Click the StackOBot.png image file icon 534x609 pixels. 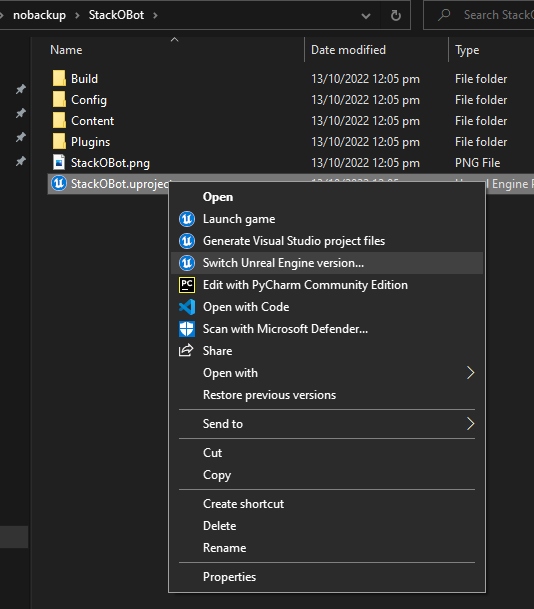pyautogui.click(x=59, y=162)
